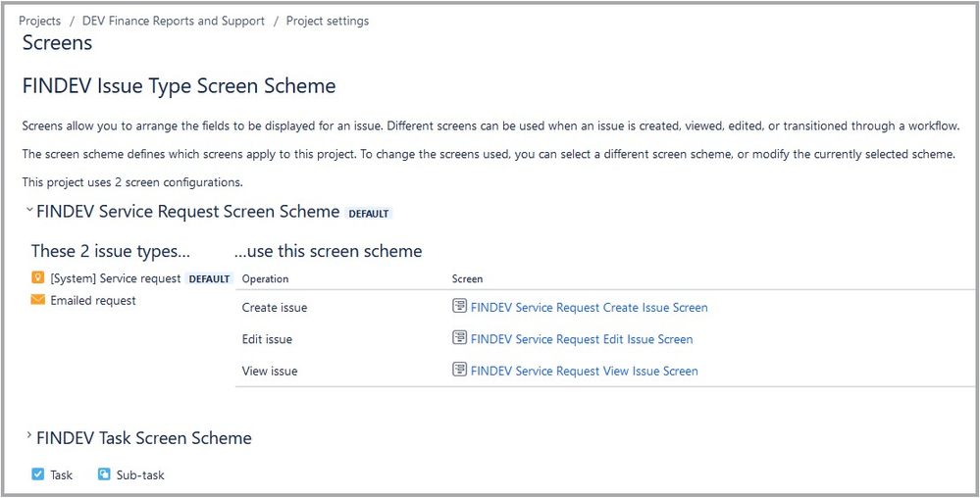Viewport: 980px width, 498px height.
Task: Click the Service request issue type icon
Action: pos(37,278)
